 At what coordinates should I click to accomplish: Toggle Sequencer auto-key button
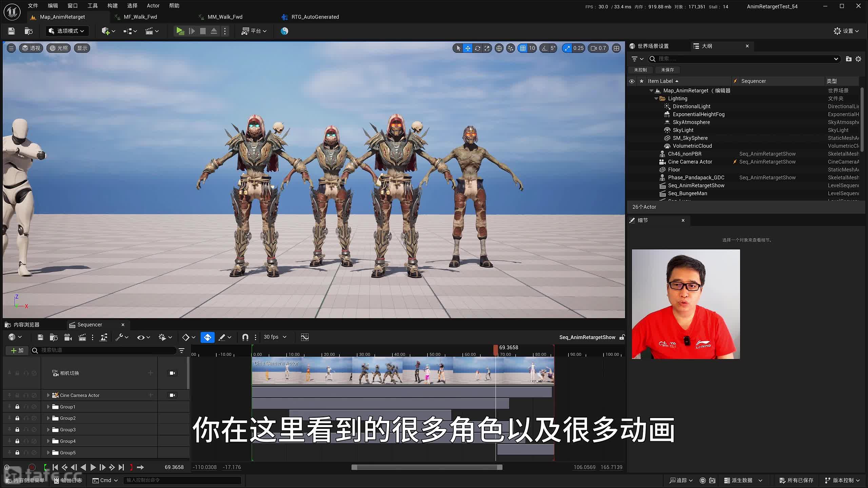[x=207, y=337]
